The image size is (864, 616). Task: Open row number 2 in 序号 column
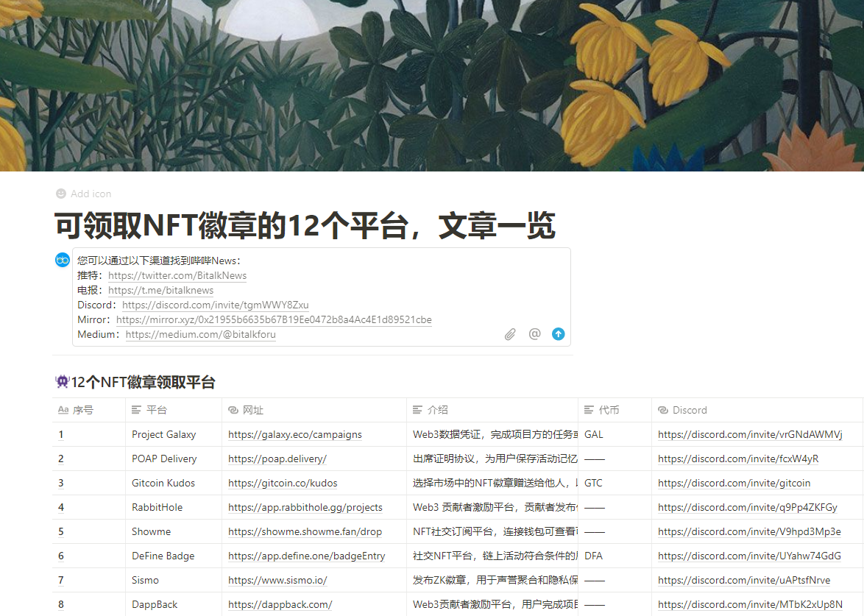60,459
